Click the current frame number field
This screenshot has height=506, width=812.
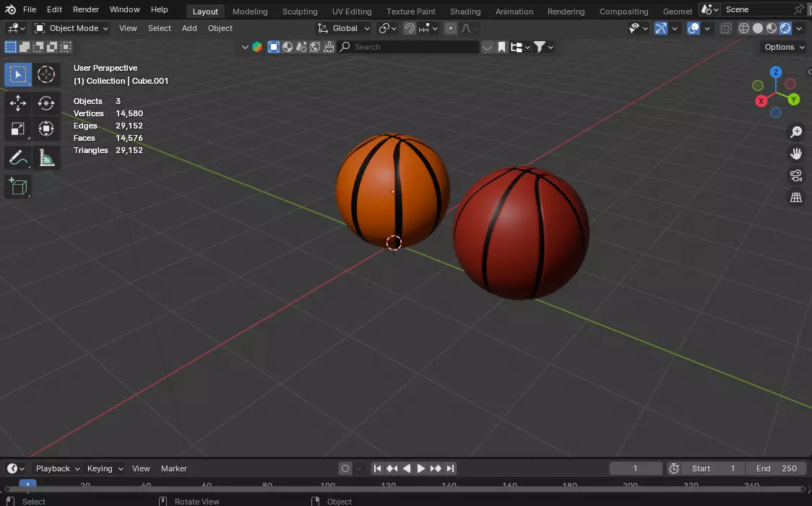[636, 468]
